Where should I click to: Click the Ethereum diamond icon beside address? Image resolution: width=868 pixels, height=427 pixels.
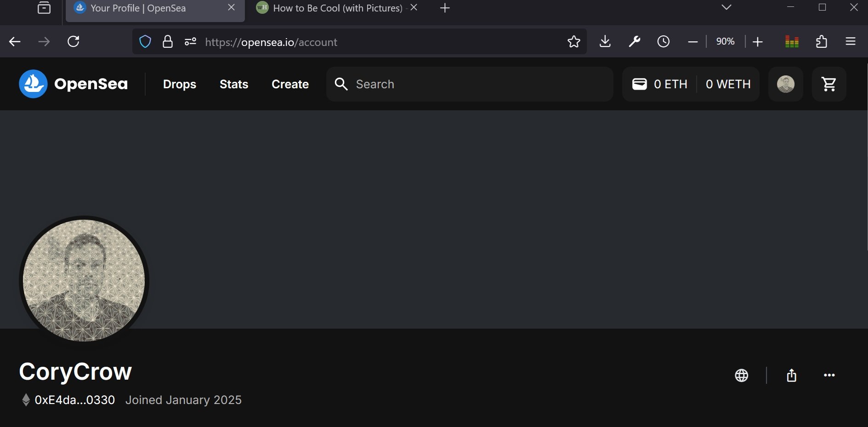point(26,400)
